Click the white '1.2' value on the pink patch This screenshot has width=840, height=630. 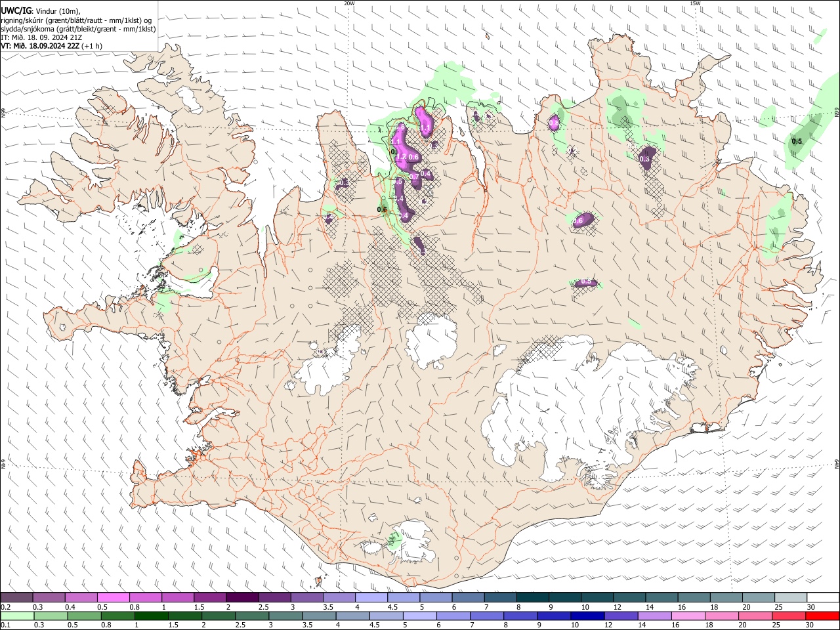[x=400, y=157]
